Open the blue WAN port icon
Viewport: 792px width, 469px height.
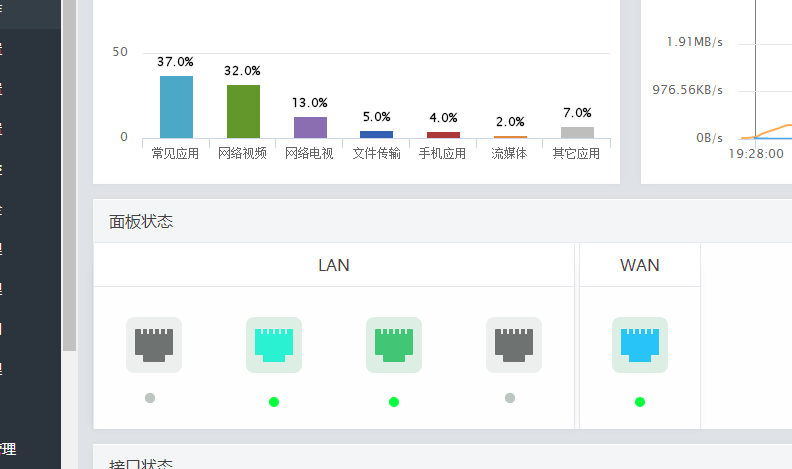coord(640,345)
